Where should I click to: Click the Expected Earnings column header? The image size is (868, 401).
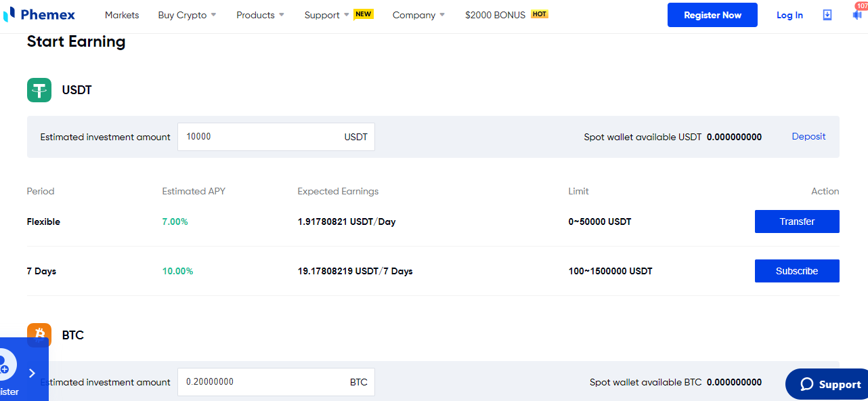(x=338, y=191)
